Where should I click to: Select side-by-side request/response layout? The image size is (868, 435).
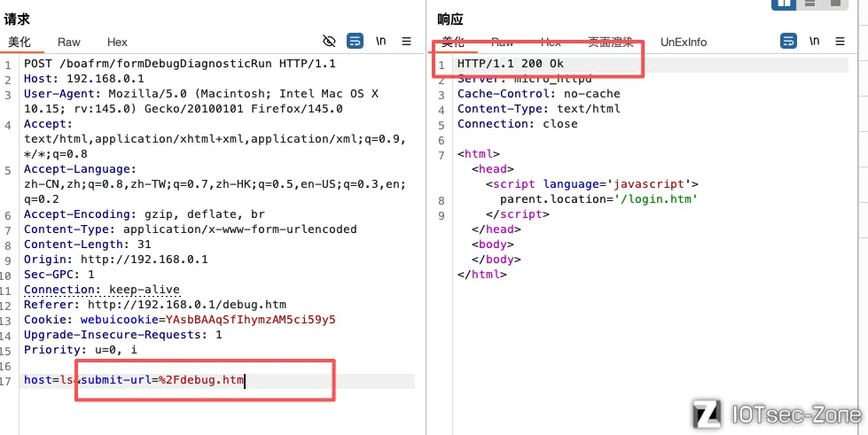click(x=784, y=4)
